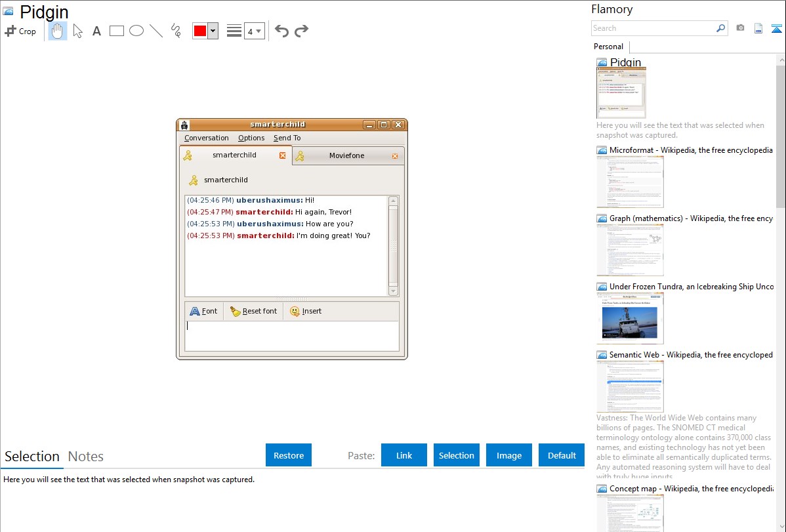This screenshot has width=786, height=532.
Task: Close the smarterchild tab
Action: click(x=283, y=155)
